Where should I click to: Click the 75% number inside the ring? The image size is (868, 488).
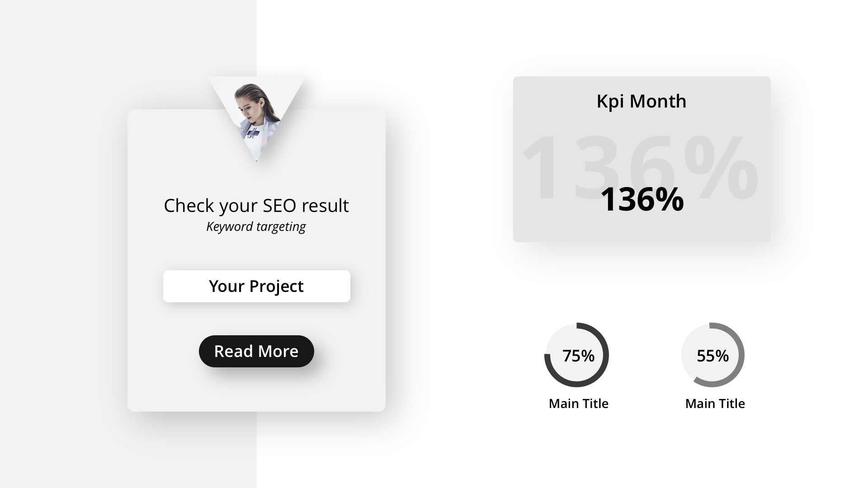pos(578,356)
